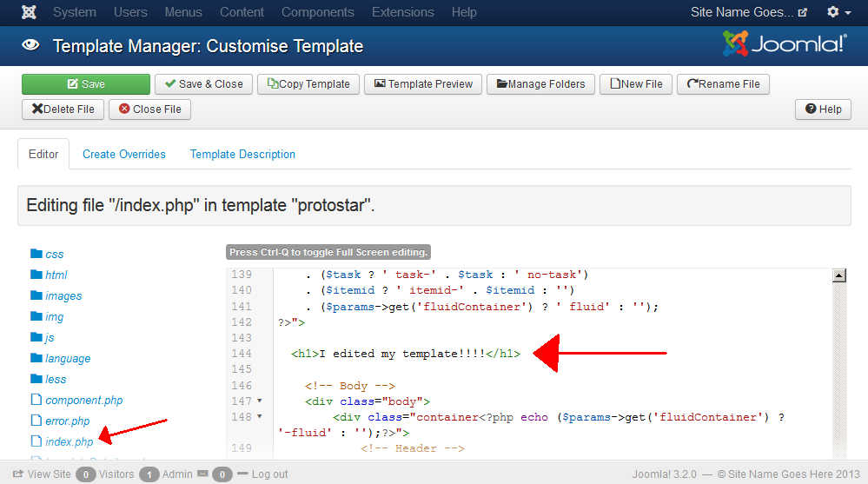Click Manage Folders button
The width and height of the screenshot is (868, 484).
[540, 84]
